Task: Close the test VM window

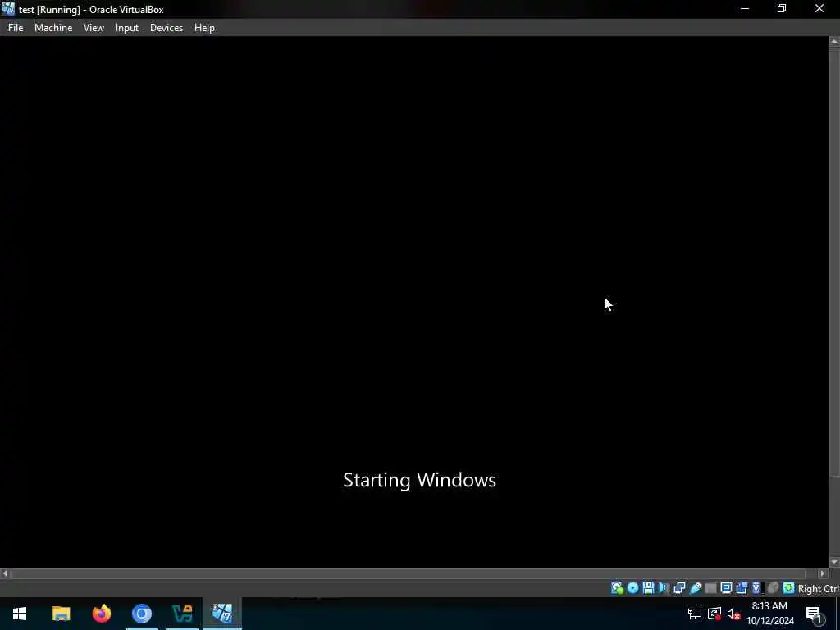Action: [x=819, y=9]
